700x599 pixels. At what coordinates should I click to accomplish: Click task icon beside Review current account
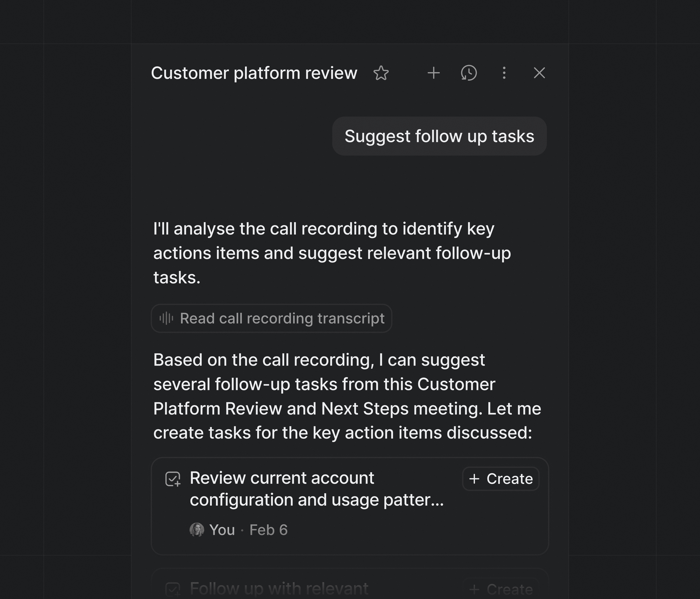[x=173, y=479]
